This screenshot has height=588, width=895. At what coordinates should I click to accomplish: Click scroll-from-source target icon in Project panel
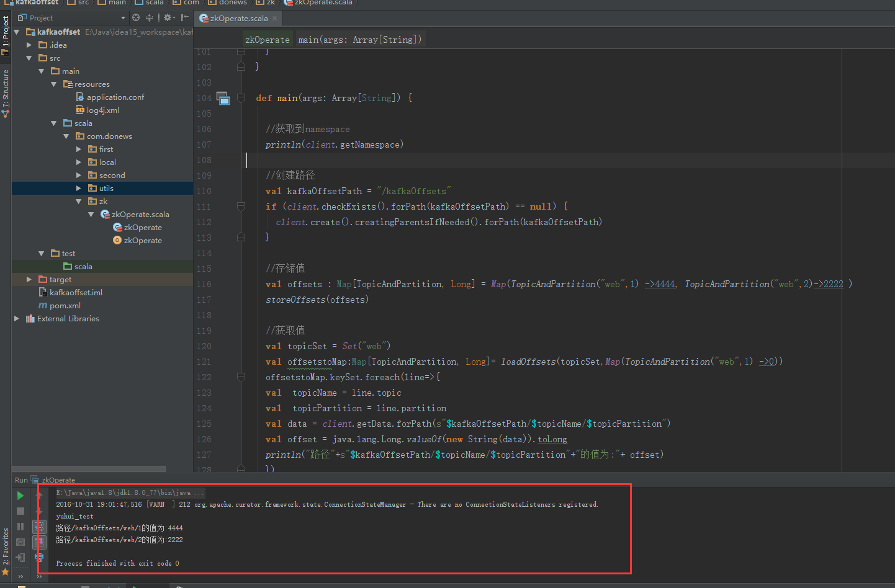[x=136, y=17]
